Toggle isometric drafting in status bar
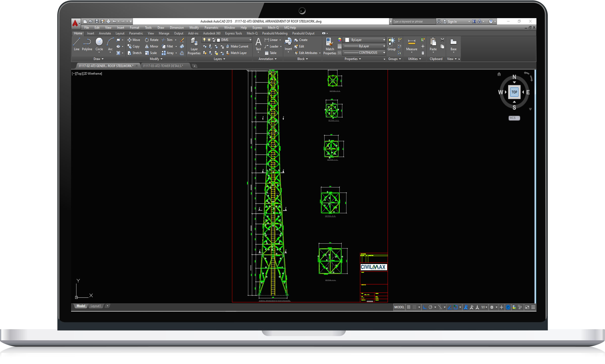The width and height of the screenshot is (605, 364). pyautogui.click(x=440, y=307)
